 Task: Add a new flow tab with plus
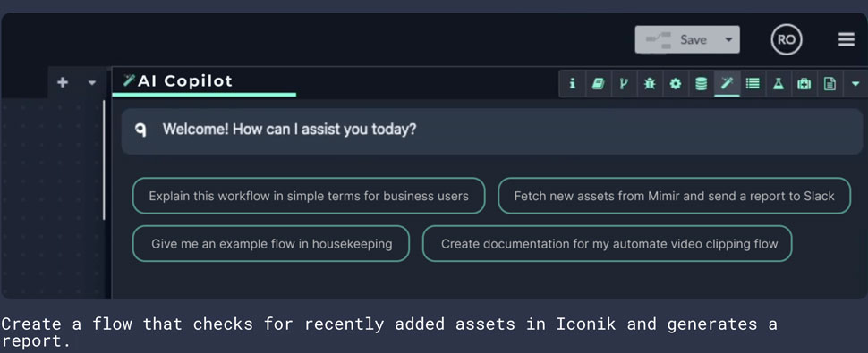pos(63,83)
